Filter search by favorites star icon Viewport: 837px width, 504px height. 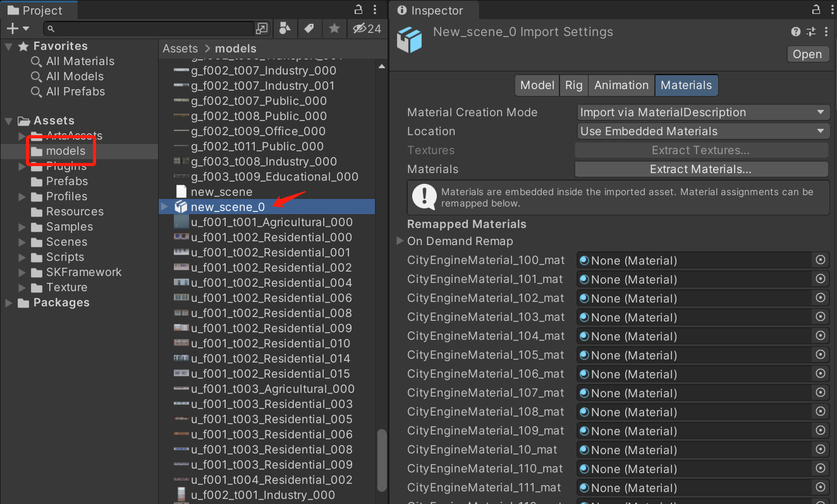pyautogui.click(x=334, y=28)
